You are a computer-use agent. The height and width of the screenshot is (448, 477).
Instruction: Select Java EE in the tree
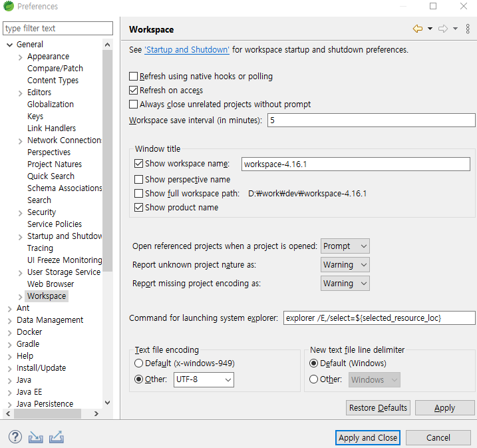[29, 392]
